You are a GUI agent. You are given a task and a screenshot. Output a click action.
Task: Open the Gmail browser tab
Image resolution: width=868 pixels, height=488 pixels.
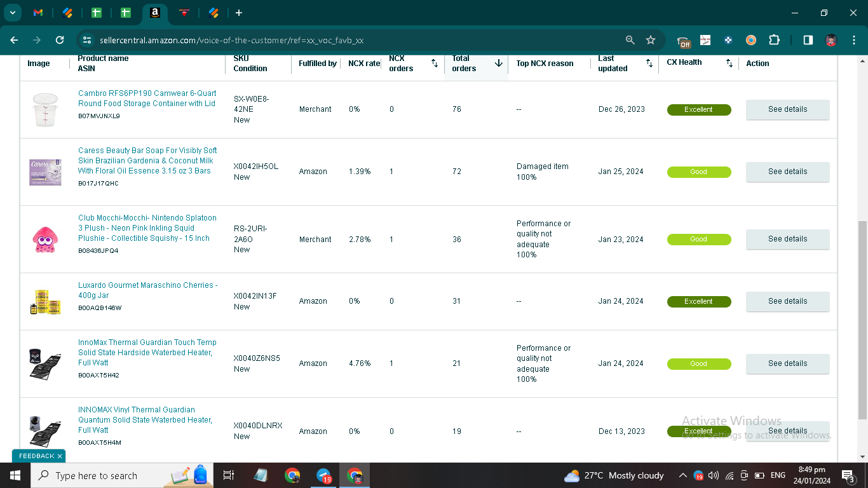pos(38,13)
